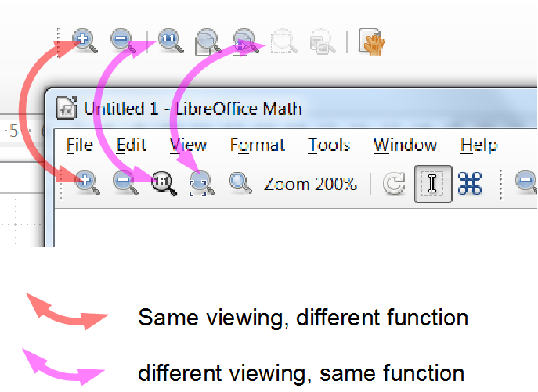The width and height of the screenshot is (538, 392).
Task: Click the Update refresh arrow icon
Action: tap(394, 185)
